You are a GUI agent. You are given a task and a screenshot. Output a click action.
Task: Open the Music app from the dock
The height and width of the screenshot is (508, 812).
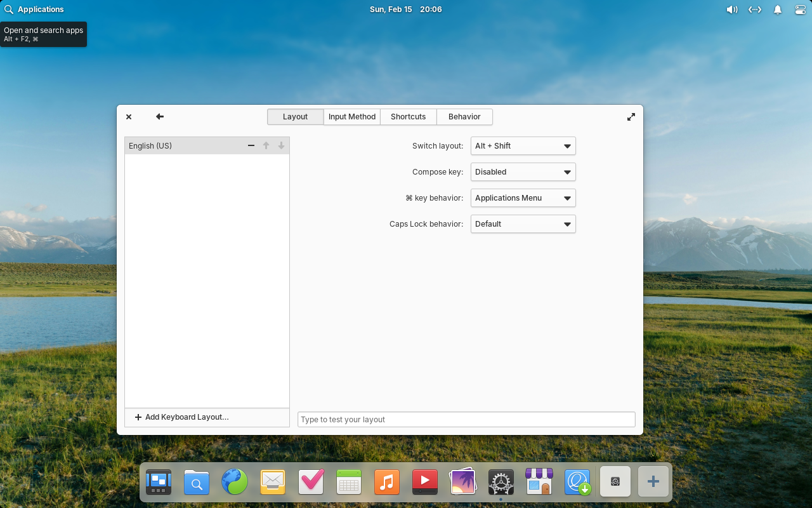387,483
